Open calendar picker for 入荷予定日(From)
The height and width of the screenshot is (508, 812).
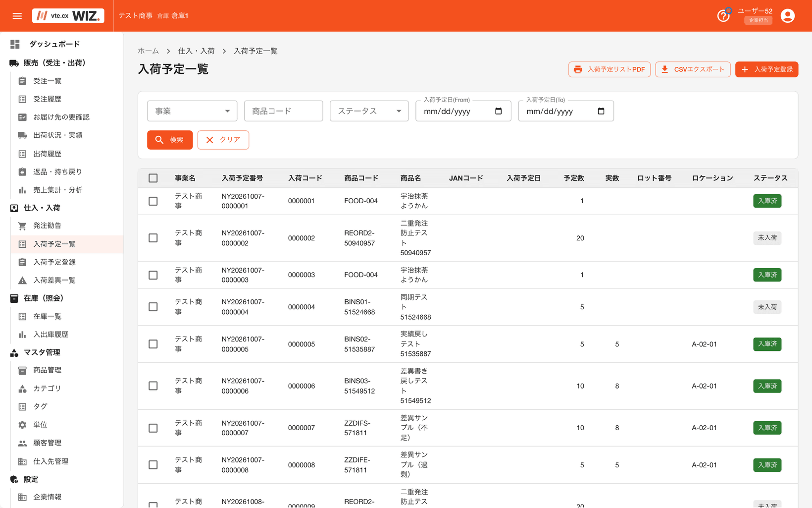pos(499,111)
